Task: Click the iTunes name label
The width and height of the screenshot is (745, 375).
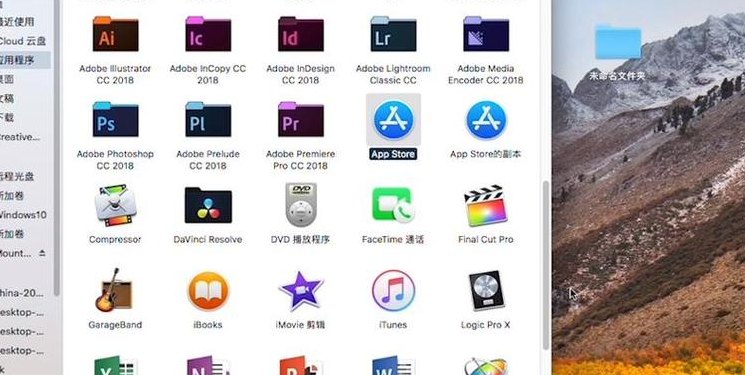Action: (393, 325)
